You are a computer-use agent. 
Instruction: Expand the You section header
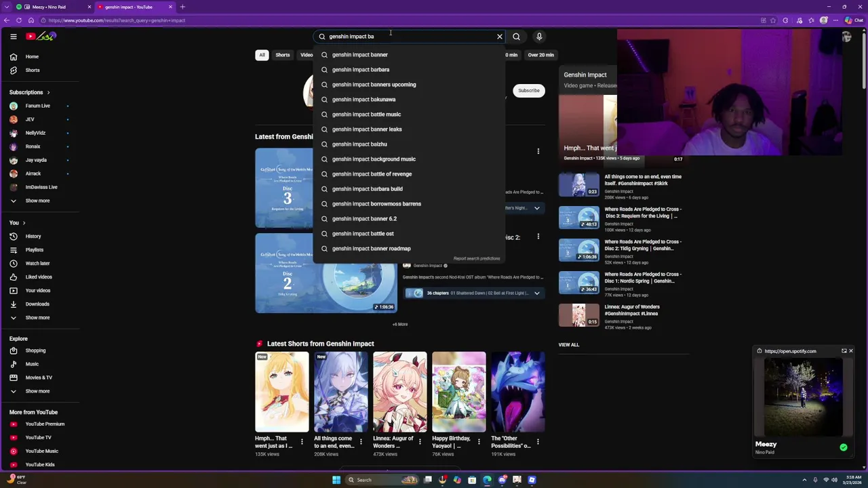[18, 223]
